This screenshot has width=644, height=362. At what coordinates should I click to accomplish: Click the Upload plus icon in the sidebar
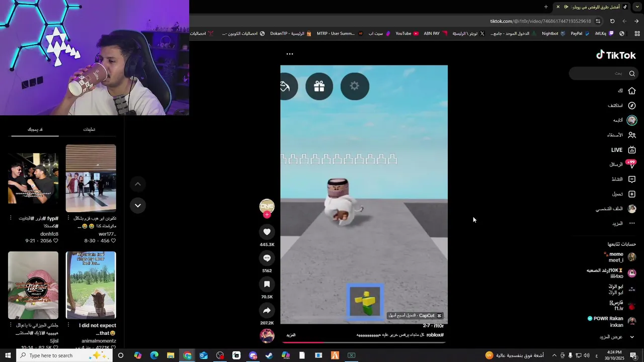click(x=632, y=194)
